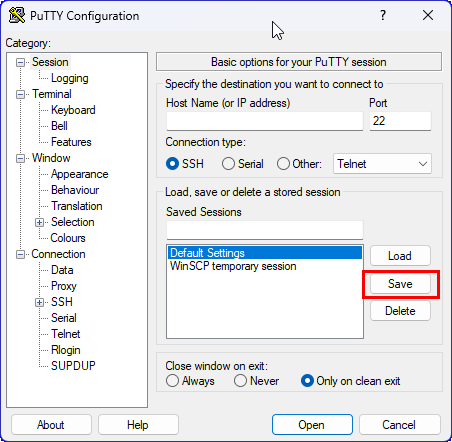This screenshot has height=442, width=452.
Task: Select the SSH connection type radio button
Action: (172, 164)
